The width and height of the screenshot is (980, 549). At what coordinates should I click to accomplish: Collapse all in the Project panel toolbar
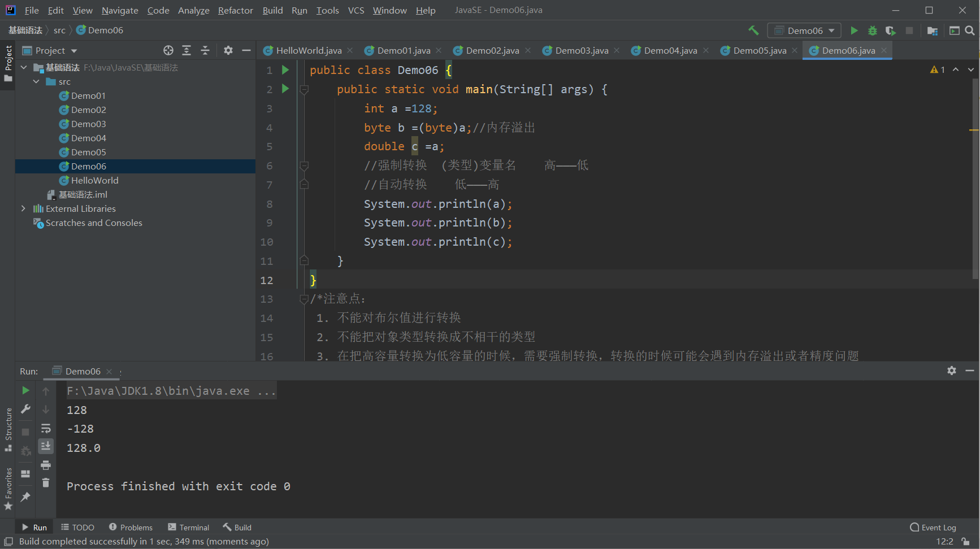[205, 50]
